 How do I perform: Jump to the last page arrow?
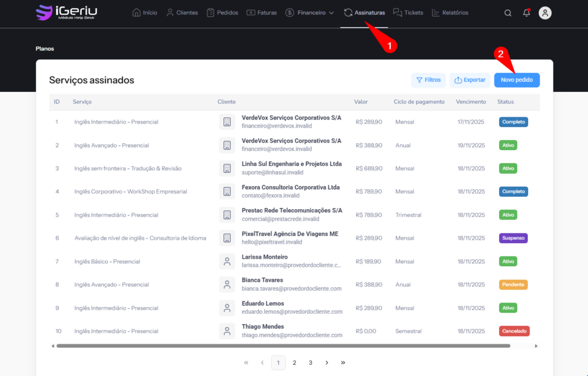343,363
